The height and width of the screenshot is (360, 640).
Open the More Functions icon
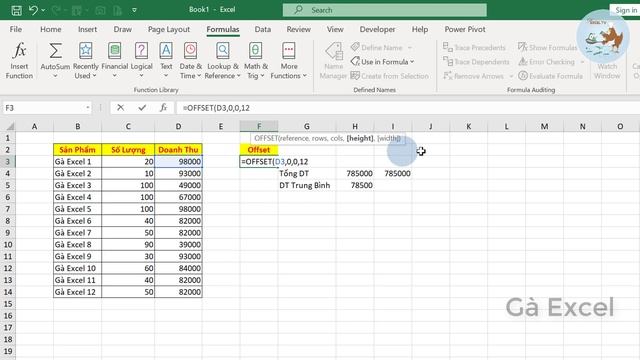coord(289,51)
